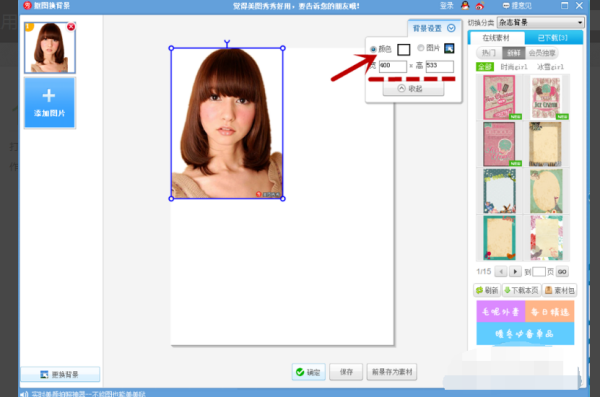The width and height of the screenshot is (600, 397).
Task: Go to next material page arrow
Action: [515, 271]
